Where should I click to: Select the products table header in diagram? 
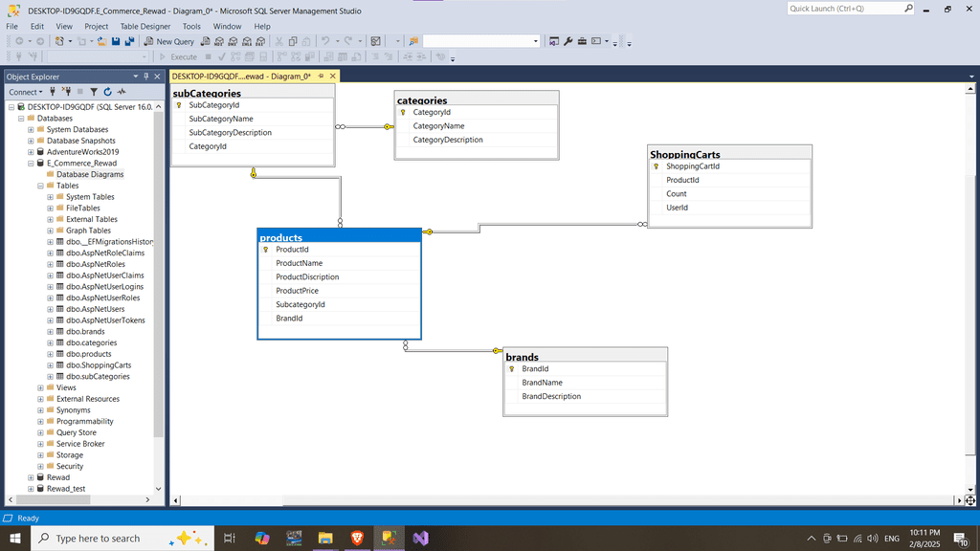[339, 237]
